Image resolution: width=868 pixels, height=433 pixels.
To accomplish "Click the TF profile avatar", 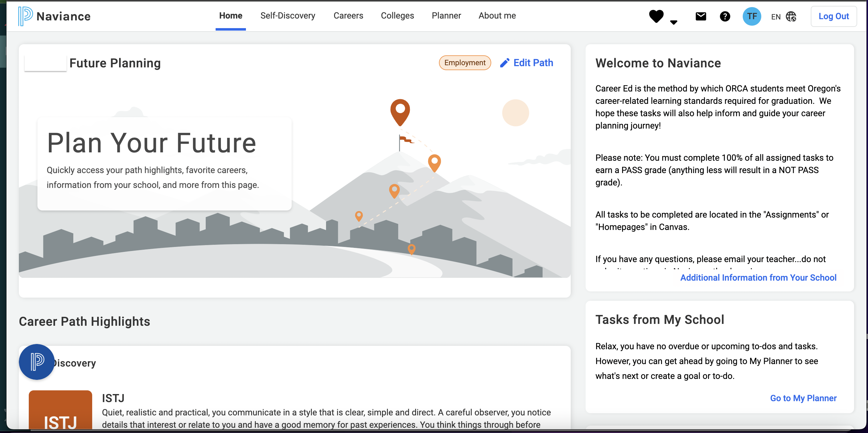I will (752, 16).
